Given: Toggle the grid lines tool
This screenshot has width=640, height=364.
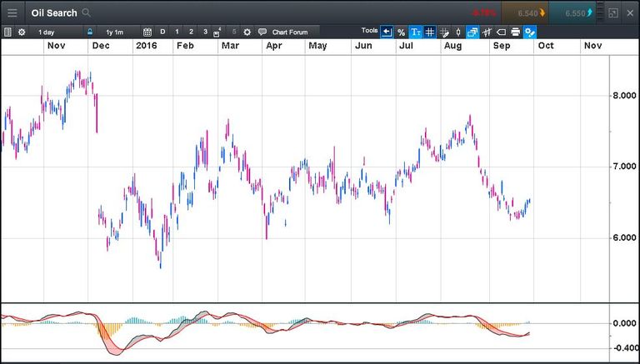Looking at the screenshot, I should click(x=429, y=32).
